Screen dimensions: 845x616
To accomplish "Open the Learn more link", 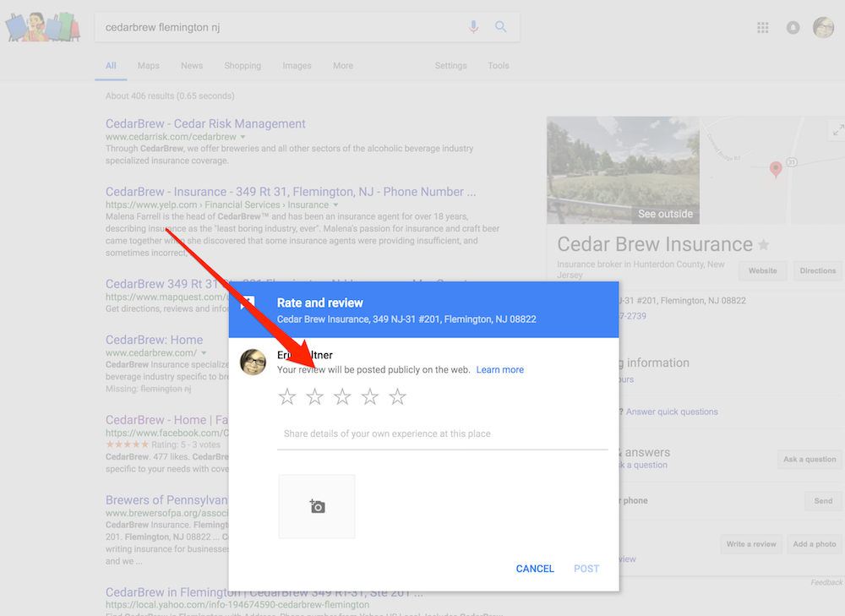I will pos(500,370).
